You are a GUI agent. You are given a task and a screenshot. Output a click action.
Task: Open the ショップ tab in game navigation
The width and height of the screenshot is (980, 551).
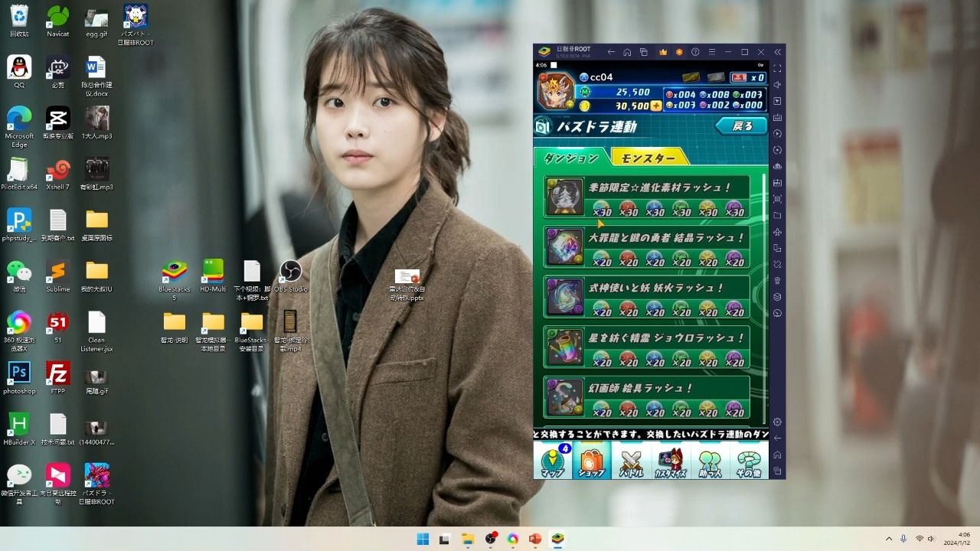pyautogui.click(x=592, y=461)
